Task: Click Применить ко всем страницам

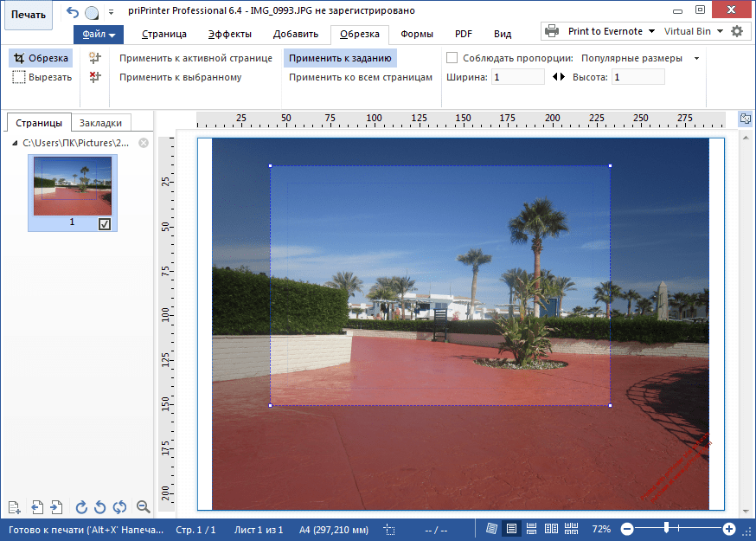Action: (360, 77)
